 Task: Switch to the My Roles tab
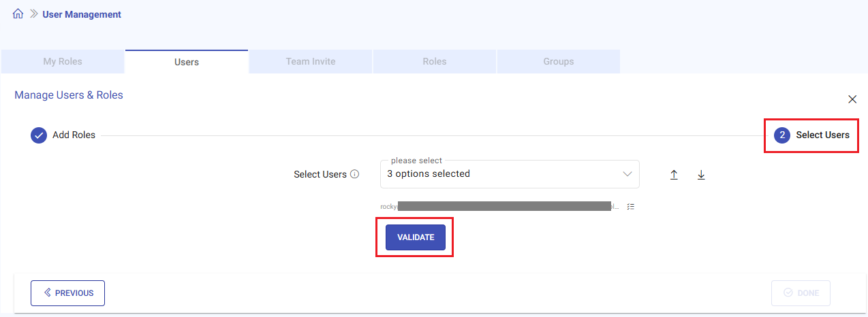63,61
